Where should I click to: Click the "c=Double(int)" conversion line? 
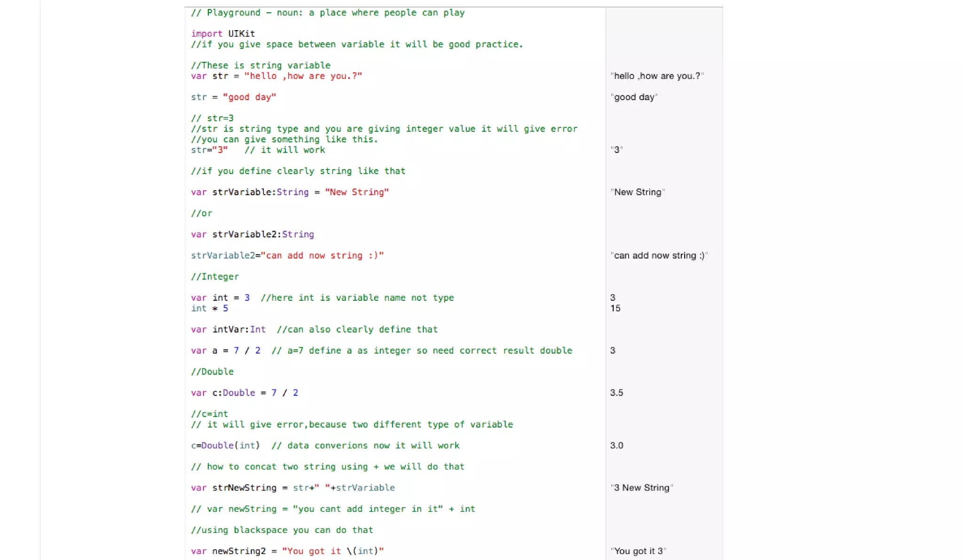226,445
